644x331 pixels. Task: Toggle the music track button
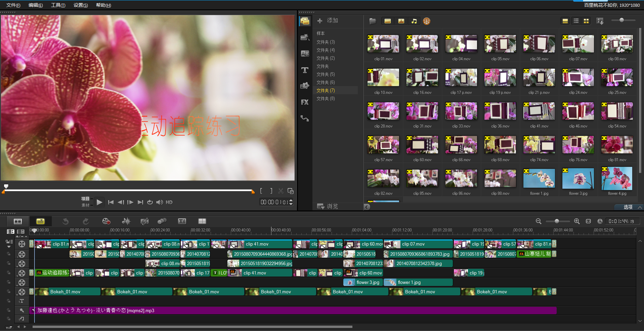[22, 319]
